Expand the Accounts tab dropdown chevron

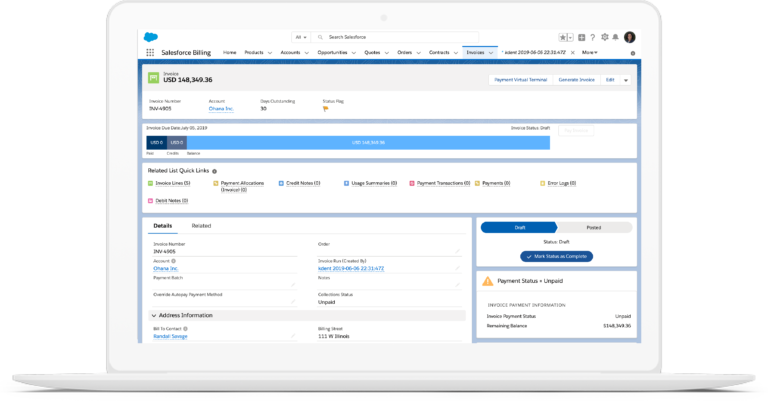click(x=307, y=53)
